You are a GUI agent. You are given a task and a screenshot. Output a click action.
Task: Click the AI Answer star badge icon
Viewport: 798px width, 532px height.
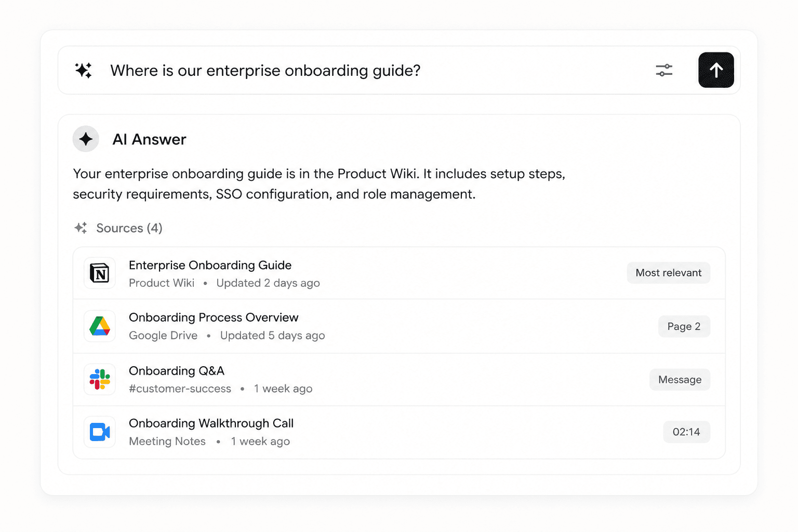pyautogui.click(x=86, y=139)
